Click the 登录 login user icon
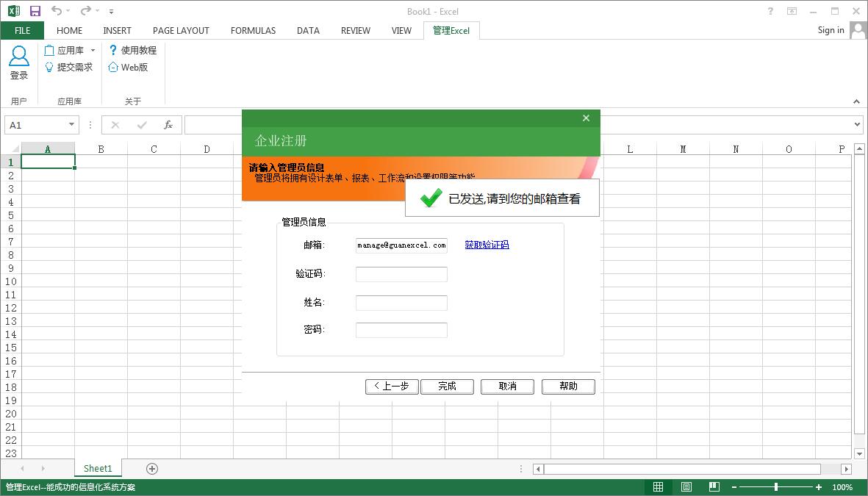The image size is (868, 496). (19, 63)
